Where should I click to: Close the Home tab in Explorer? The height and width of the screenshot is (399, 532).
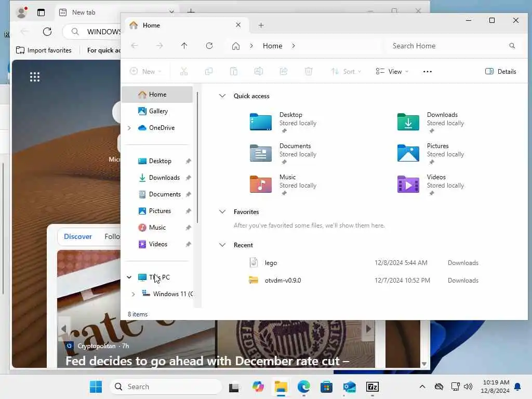tap(238, 25)
